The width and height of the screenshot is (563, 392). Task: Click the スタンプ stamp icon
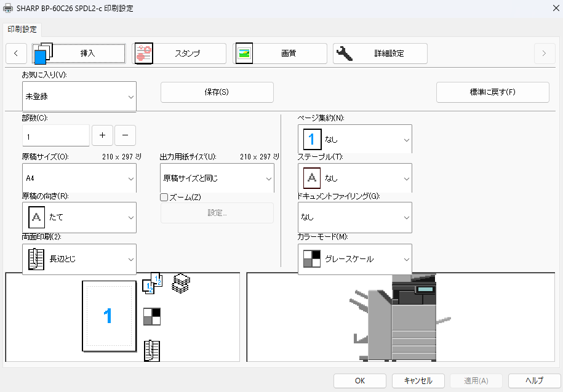pos(143,54)
